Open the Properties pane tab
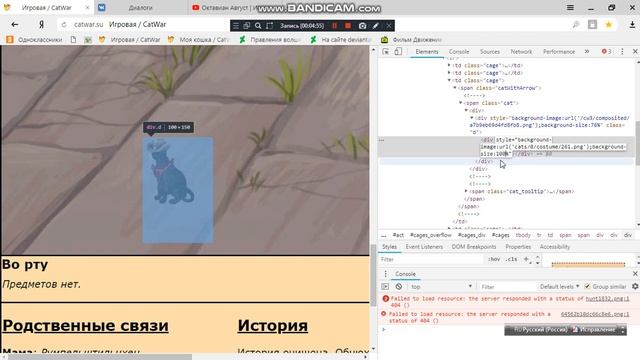Image resolution: width=640 pixels, height=360 pixels. pos(518,247)
